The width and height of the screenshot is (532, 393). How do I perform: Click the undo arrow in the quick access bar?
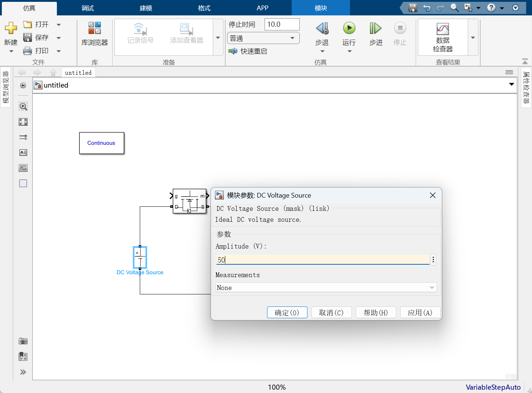click(x=427, y=8)
